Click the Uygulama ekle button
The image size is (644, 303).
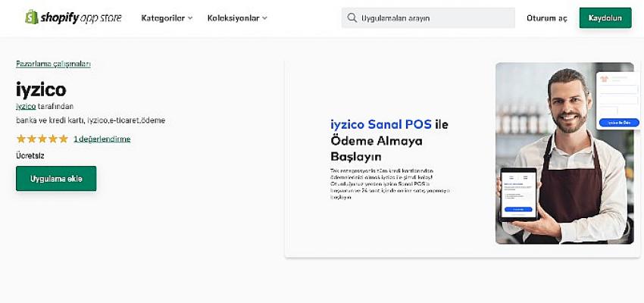click(56, 179)
